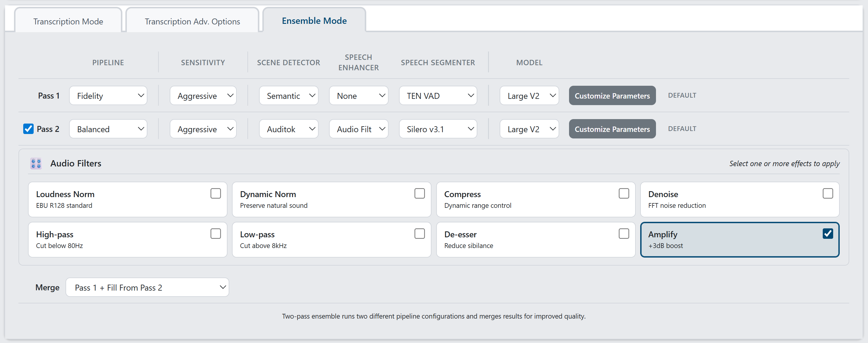Open Pass 2 Large V2 model dropdown

click(x=529, y=129)
